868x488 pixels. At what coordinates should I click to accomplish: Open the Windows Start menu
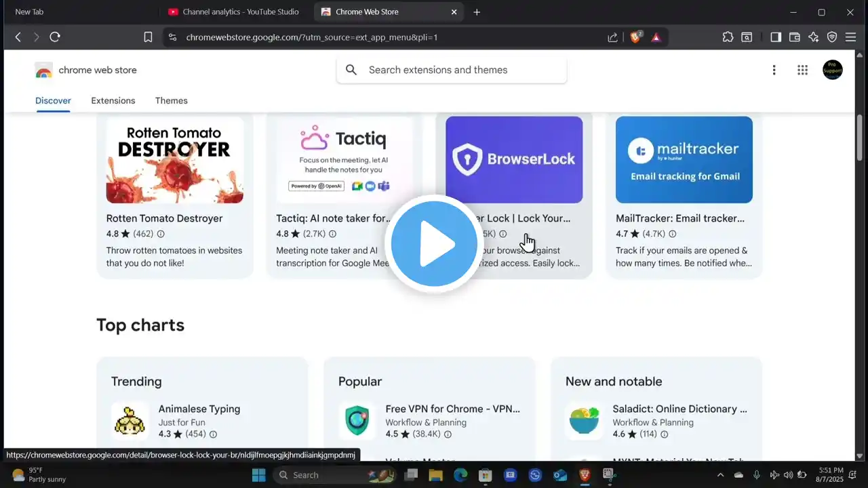[260, 475]
